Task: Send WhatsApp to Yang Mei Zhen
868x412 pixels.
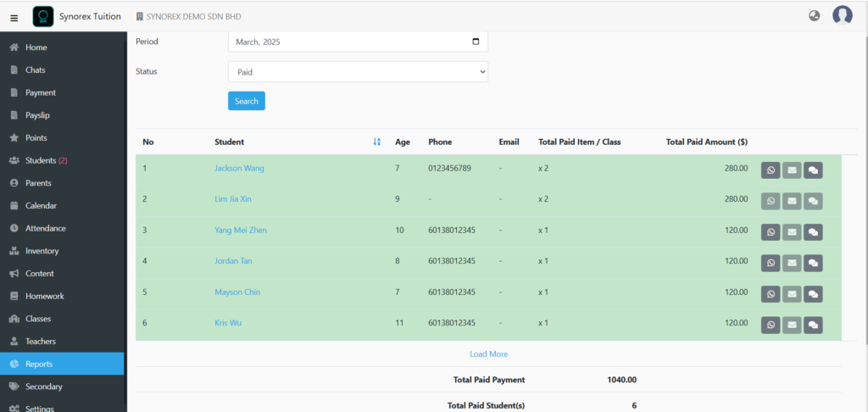Action: click(x=771, y=232)
